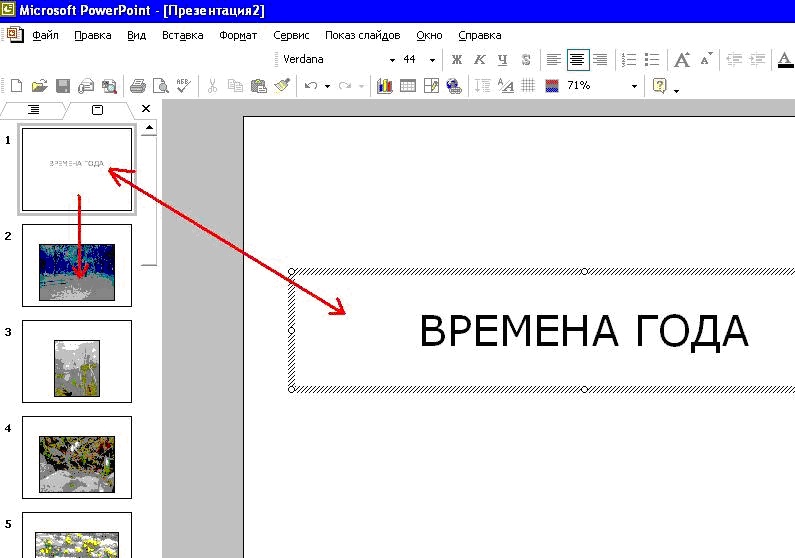Expand the undo history arrow

tap(328, 86)
